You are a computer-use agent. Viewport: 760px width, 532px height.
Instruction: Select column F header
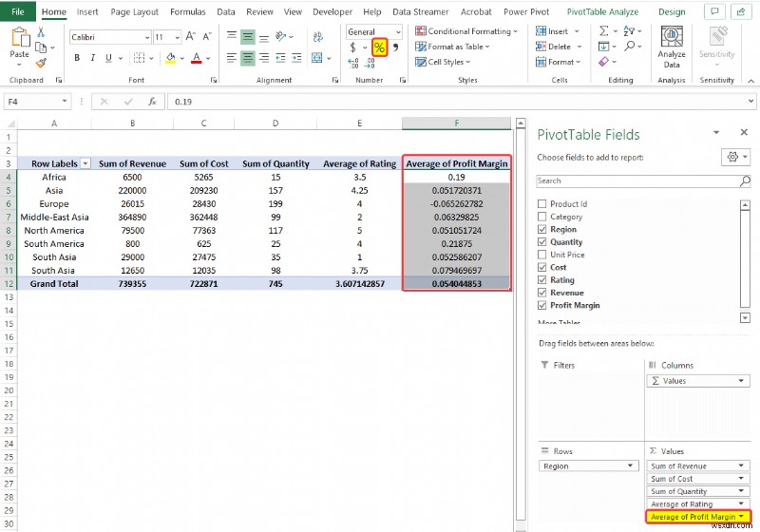pos(456,123)
